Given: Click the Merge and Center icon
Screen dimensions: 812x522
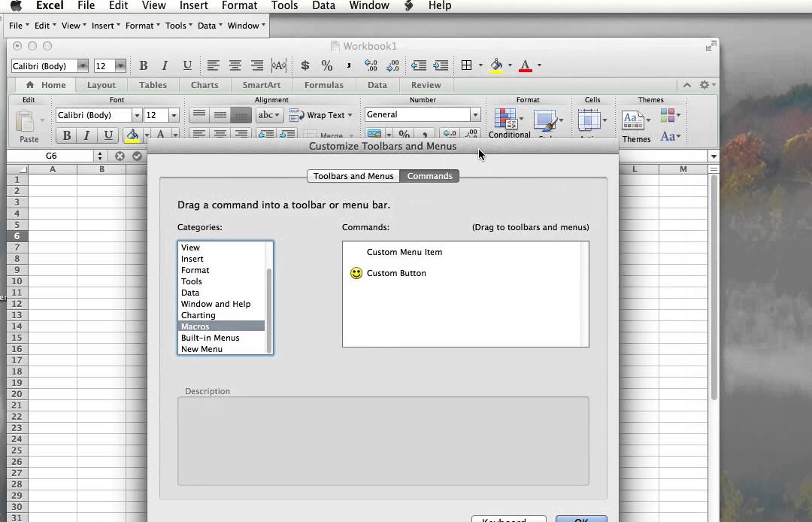Looking at the screenshot, I should point(279,65).
